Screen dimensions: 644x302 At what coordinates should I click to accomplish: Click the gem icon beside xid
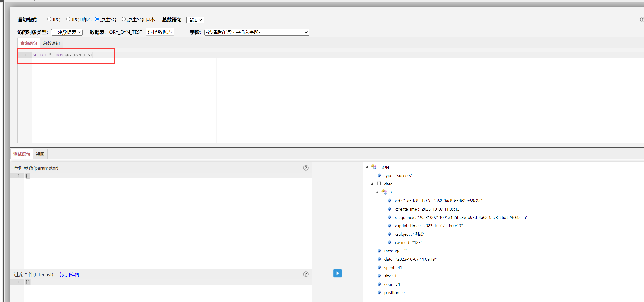coord(389,200)
